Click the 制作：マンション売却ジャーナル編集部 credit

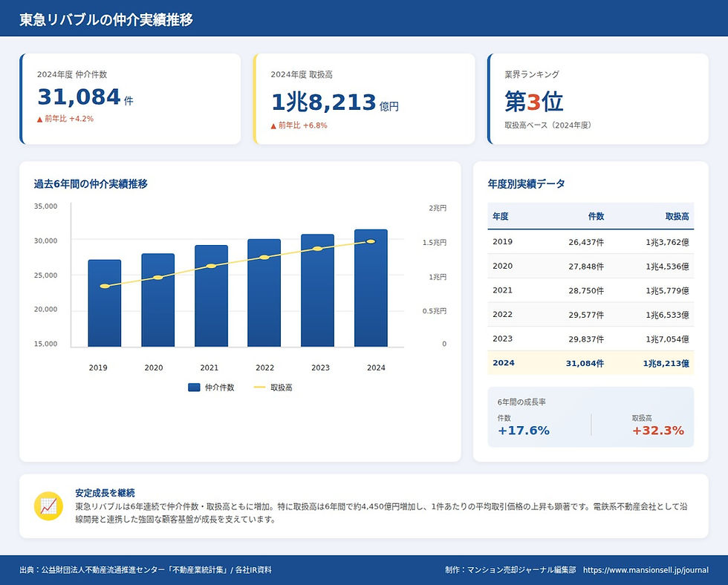coord(510,569)
